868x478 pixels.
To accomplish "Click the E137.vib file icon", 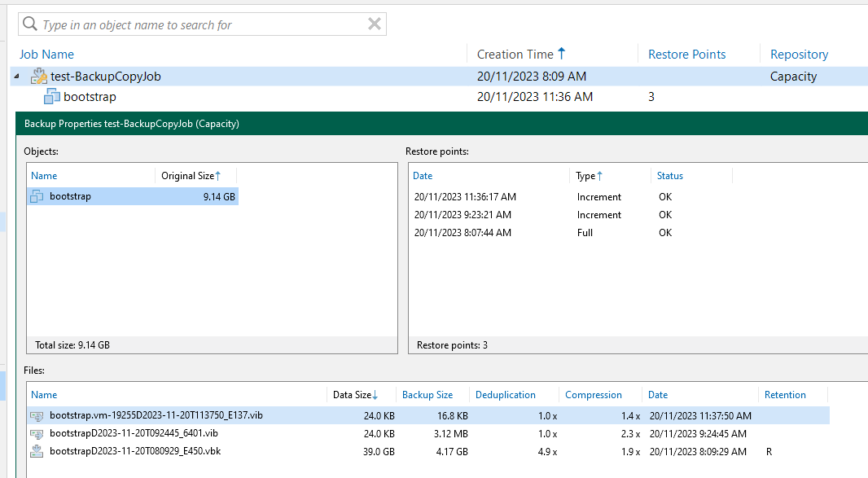I will click(37, 415).
